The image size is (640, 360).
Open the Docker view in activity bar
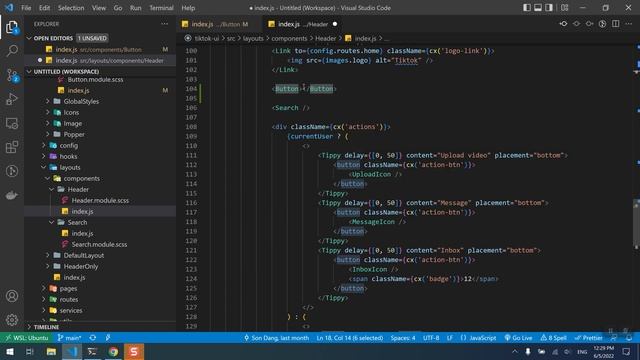pos(12,195)
